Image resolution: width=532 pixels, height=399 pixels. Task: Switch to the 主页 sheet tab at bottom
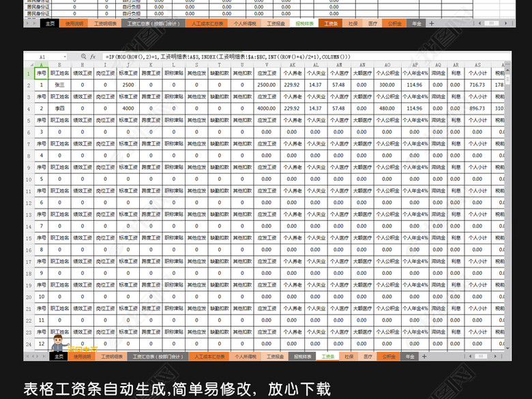[58, 356]
